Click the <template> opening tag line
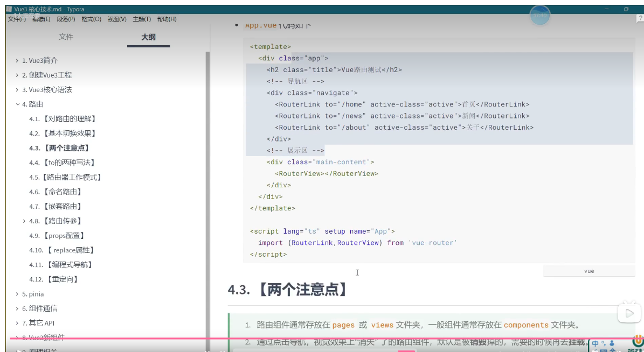Viewport: 644px width, 352px height. click(x=270, y=47)
